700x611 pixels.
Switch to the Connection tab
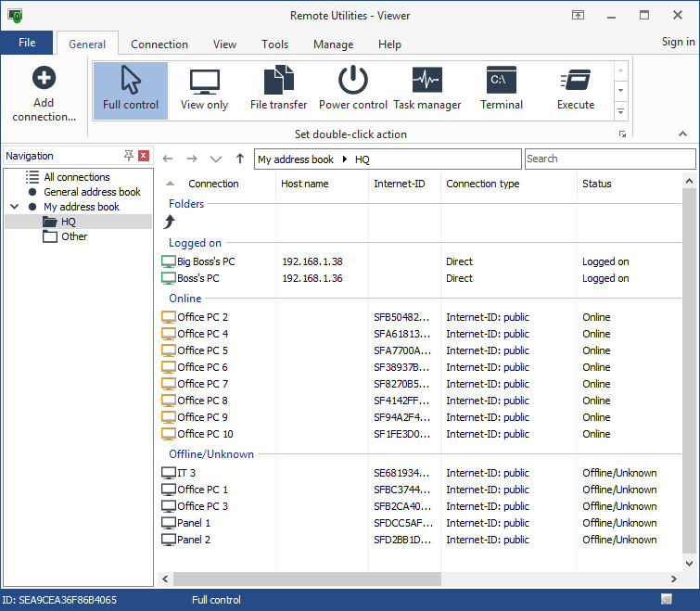pyautogui.click(x=159, y=45)
